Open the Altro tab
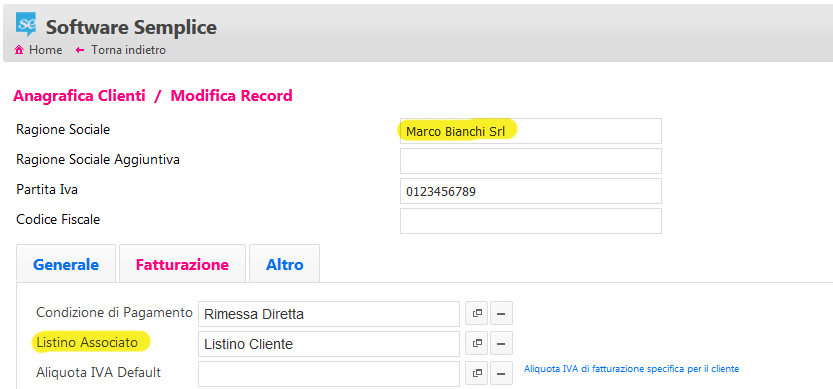This screenshot has height=389, width=833. [x=285, y=264]
